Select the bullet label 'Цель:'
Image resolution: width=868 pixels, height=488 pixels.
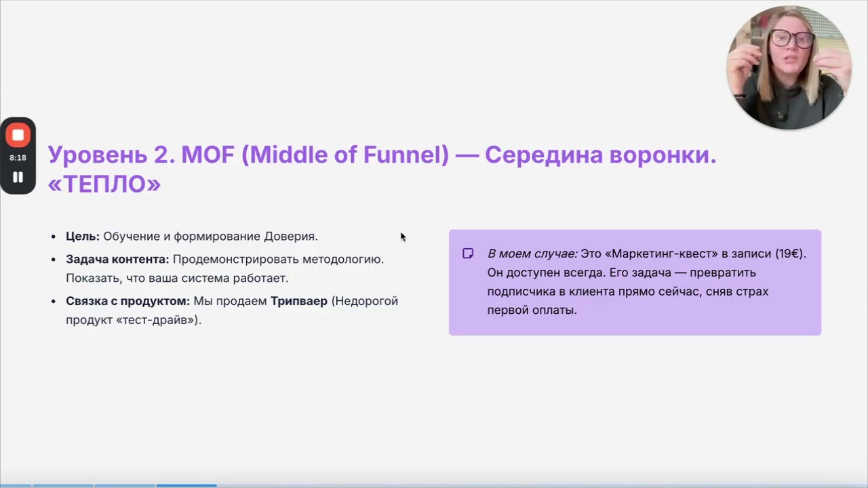83,237
